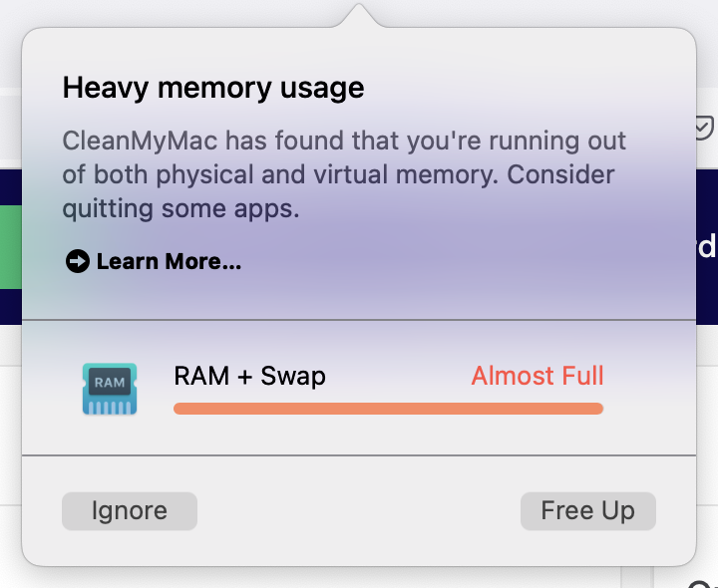Click the RAM chip icon
Screen dimensions: 718x588
pyautogui.click(x=110, y=389)
